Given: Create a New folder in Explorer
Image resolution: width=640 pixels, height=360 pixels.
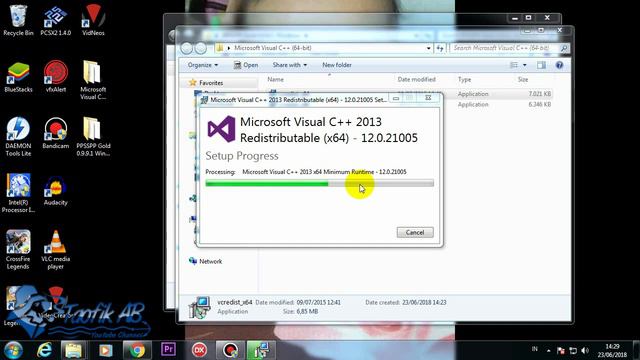Looking at the screenshot, I should [x=337, y=65].
